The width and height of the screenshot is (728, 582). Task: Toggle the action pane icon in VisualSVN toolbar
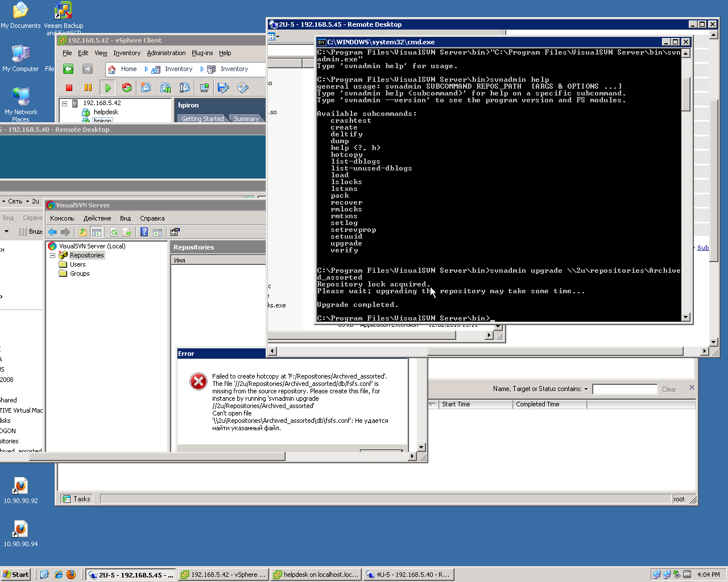pos(158,232)
